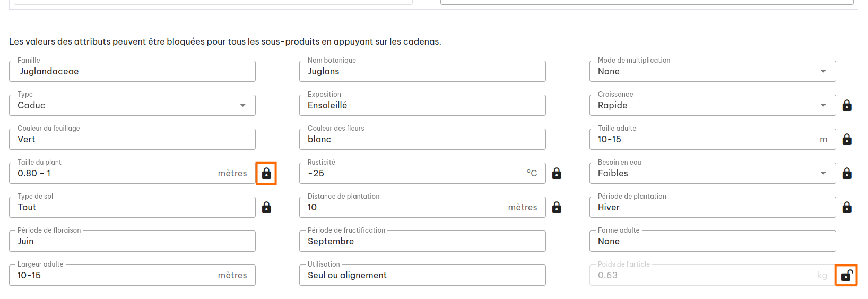Click the Période de plantation padlock
868x299 pixels.
847,207
